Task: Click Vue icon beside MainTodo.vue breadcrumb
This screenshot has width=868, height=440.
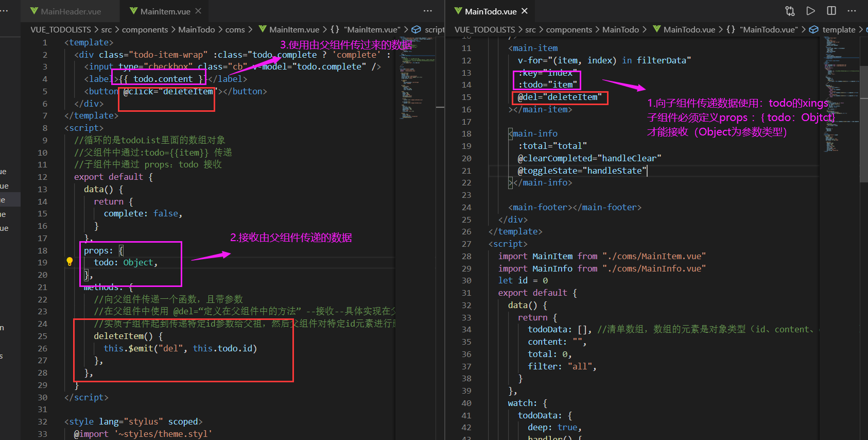Action: [x=657, y=29]
